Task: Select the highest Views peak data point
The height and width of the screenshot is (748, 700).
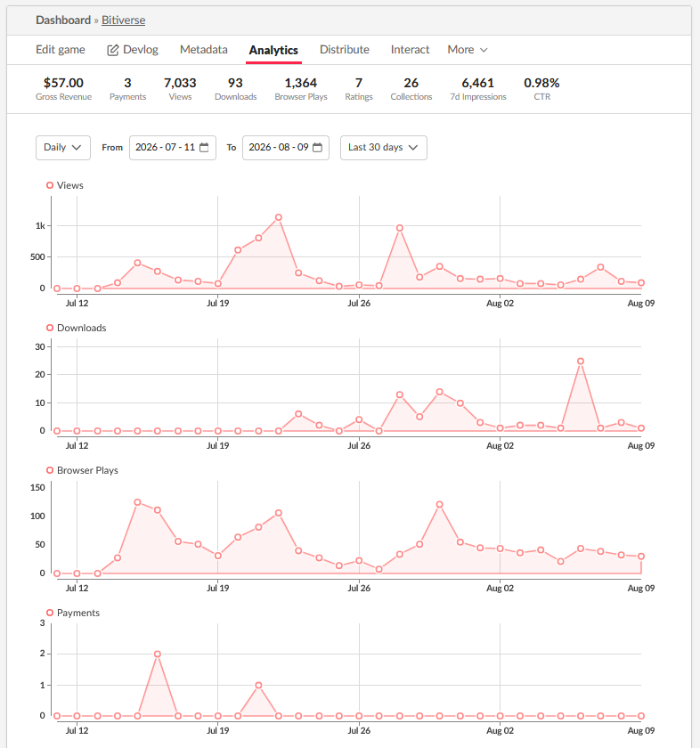Action: 279,217
